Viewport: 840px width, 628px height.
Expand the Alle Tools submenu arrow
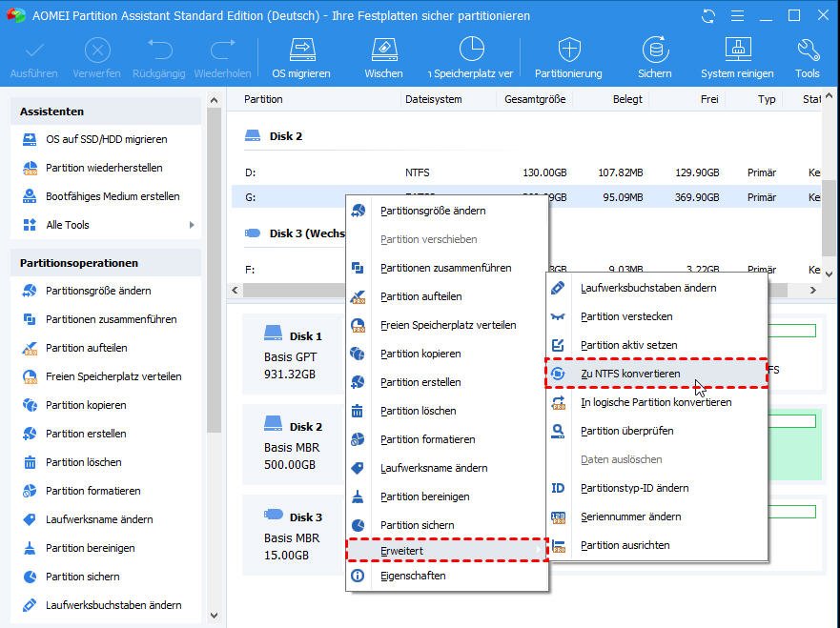[x=192, y=225]
